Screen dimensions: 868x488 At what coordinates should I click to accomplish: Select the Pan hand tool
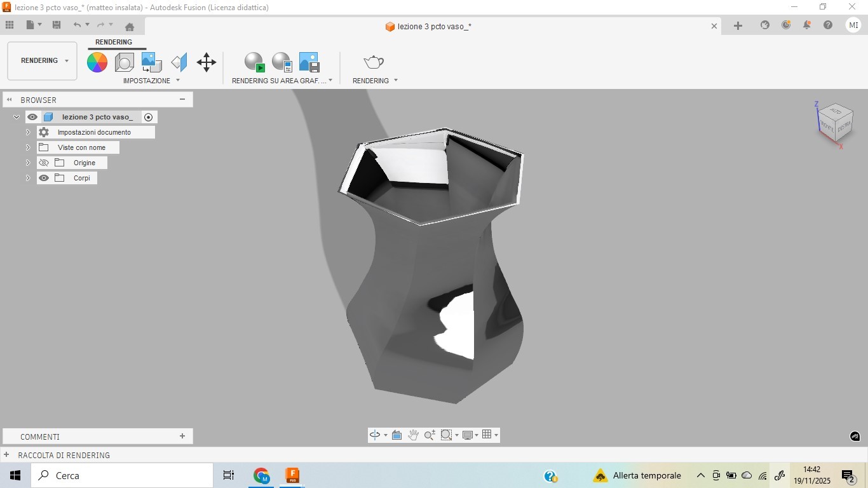pos(413,435)
